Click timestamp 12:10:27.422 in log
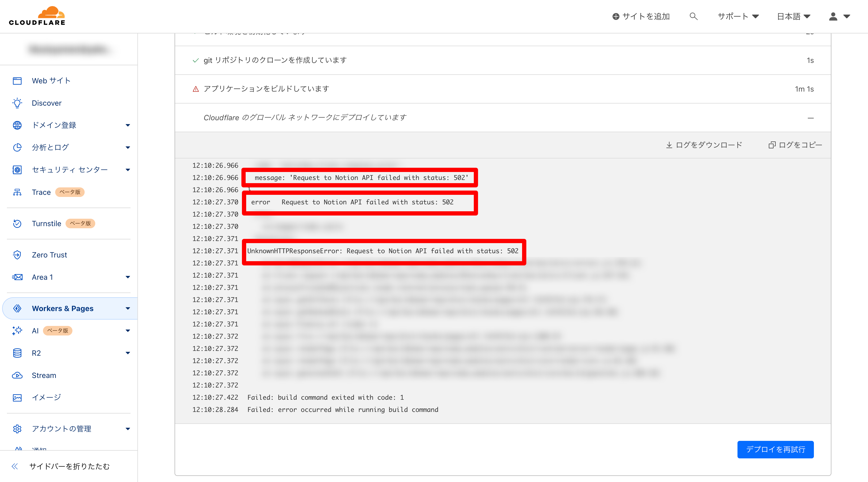The width and height of the screenshot is (868, 482). tap(215, 397)
